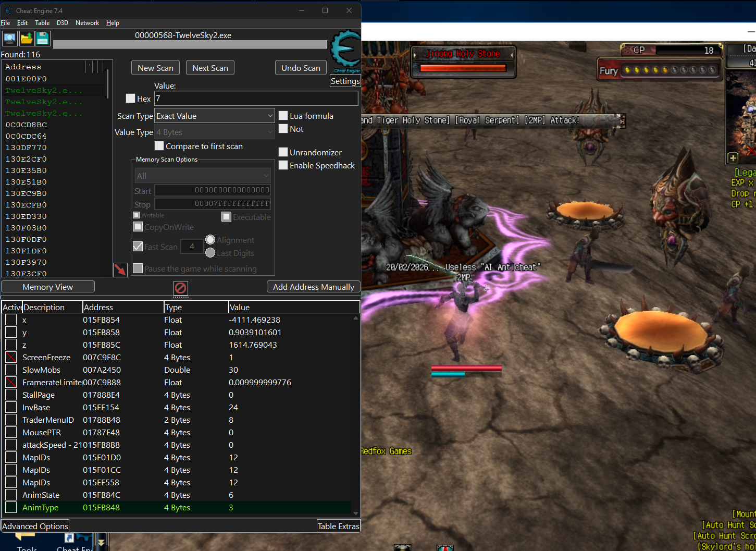Click the New Scan button

tap(155, 68)
